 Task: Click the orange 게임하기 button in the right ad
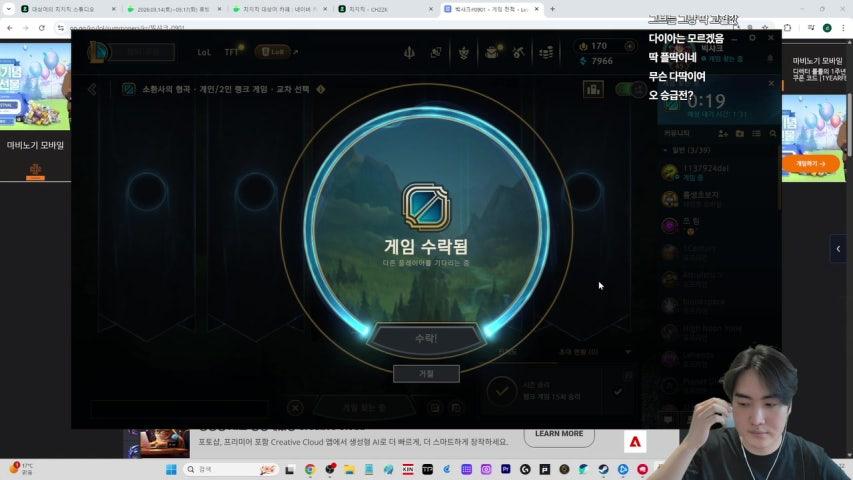pos(810,163)
